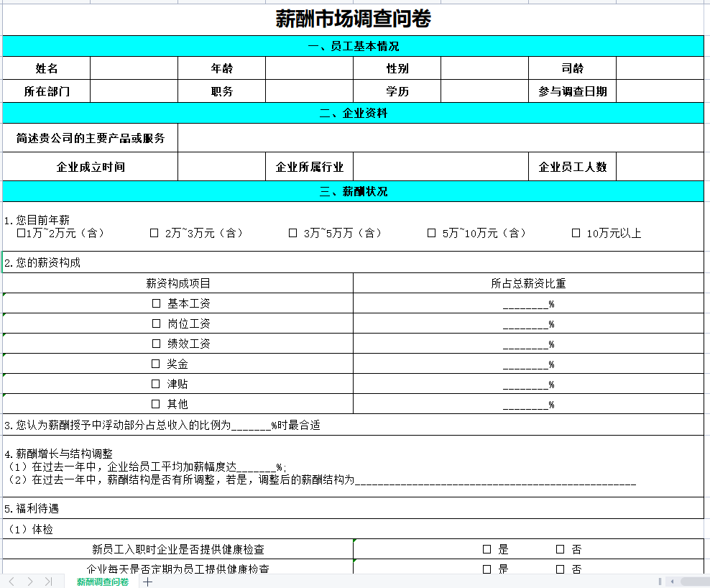
Task: Check the 2万~3万元（含） salary box
Action: click(x=154, y=233)
